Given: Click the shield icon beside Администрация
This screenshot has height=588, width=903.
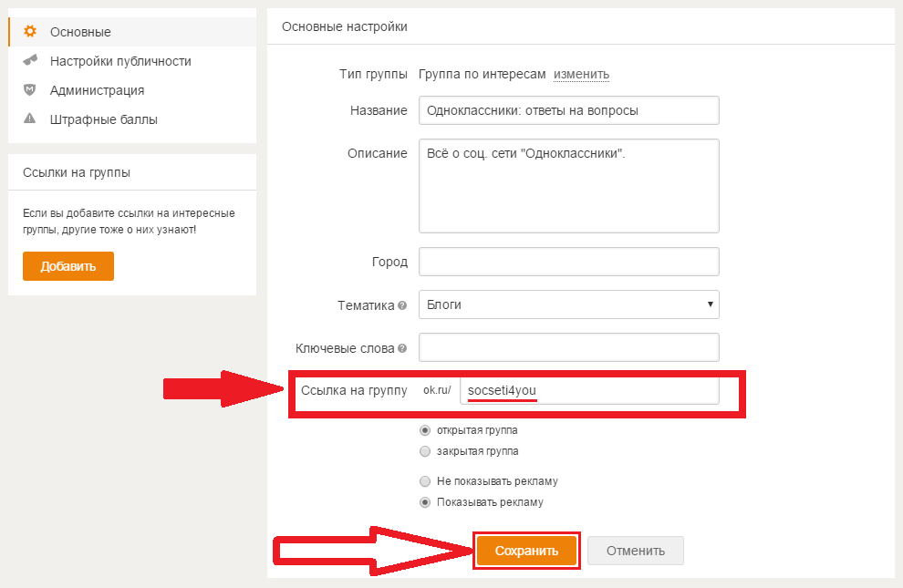Looking at the screenshot, I should click(29, 89).
